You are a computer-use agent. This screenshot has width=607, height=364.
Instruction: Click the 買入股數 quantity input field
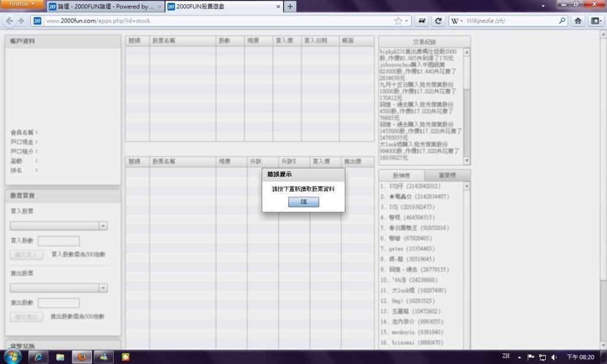[x=59, y=241]
